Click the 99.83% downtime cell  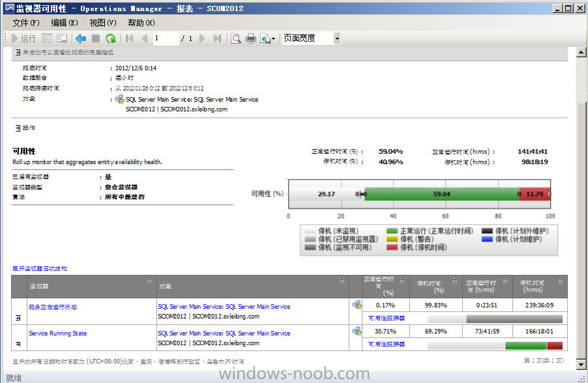tap(435, 305)
